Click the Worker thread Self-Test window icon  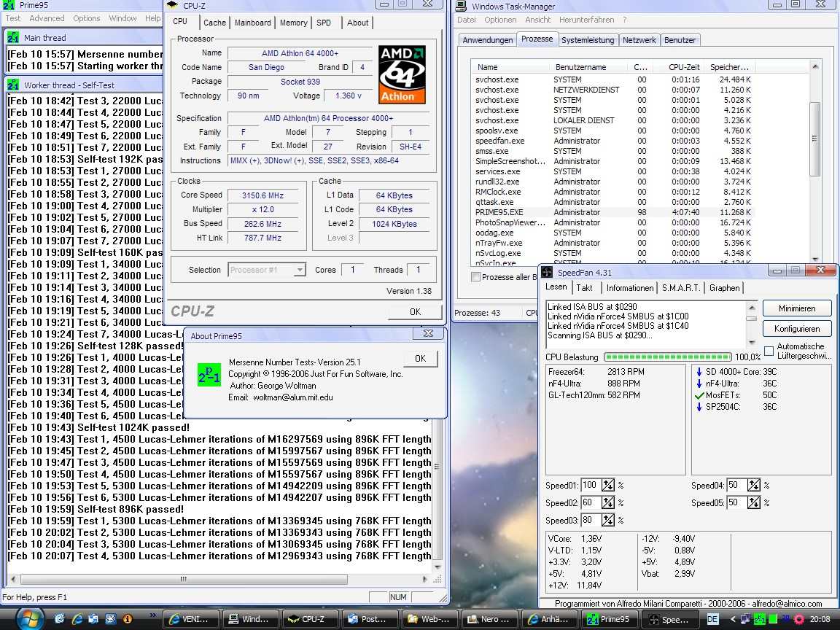pos(13,85)
